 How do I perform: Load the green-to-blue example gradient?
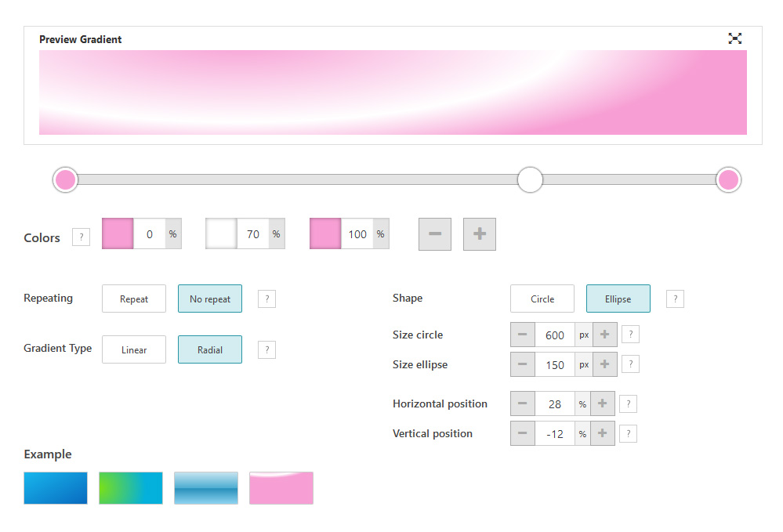(x=131, y=488)
